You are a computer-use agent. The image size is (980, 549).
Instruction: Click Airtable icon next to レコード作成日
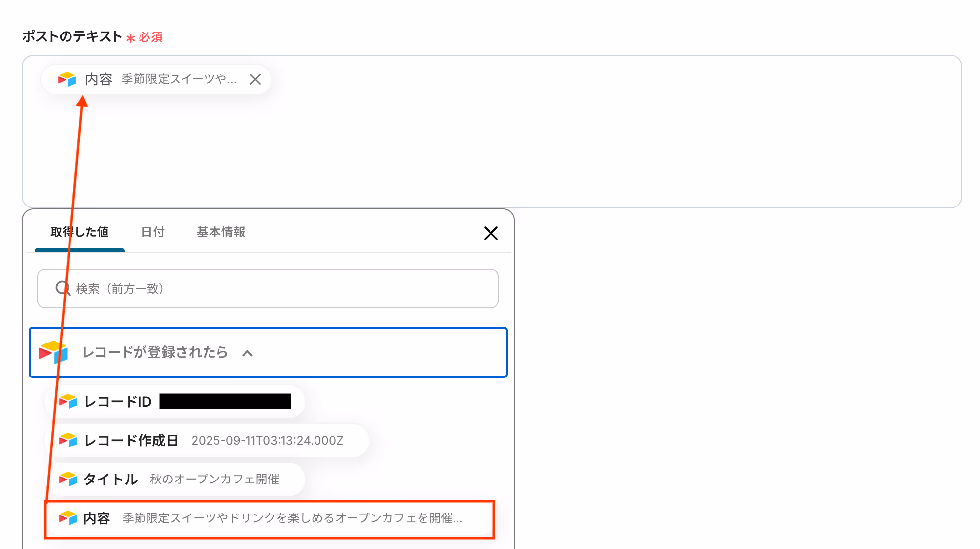tap(68, 440)
